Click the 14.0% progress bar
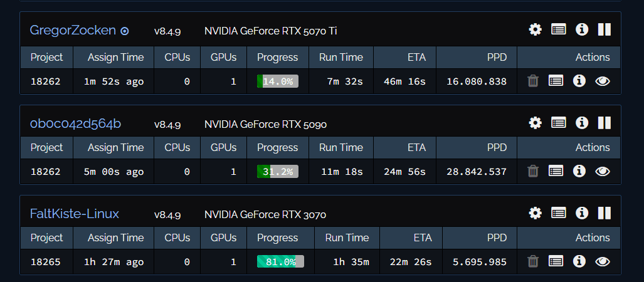 click(x=278, y=81)
